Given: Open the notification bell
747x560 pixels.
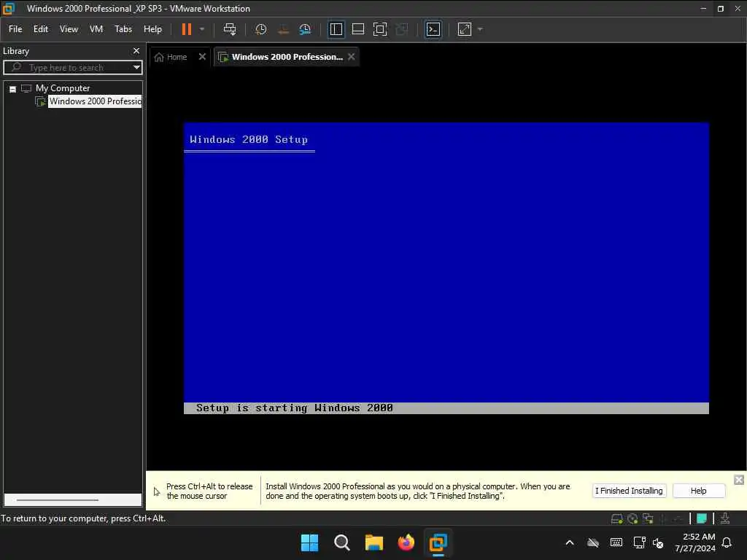Looking at the screenshot, I should (x=727, y=542).
